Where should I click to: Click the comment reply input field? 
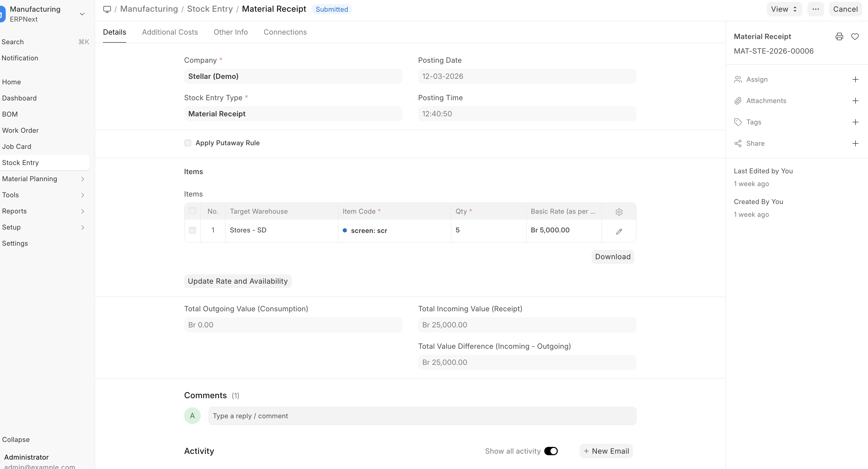point(422,416)
